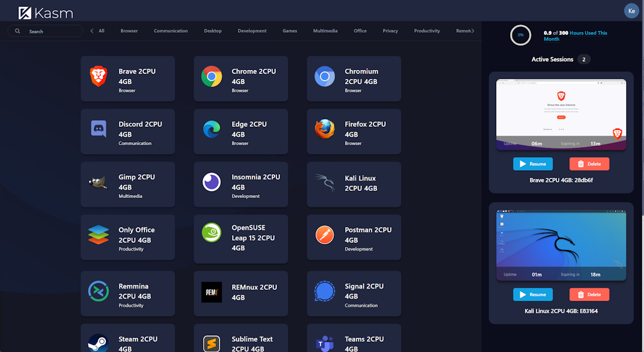Click the Postman orange icon

324,235
